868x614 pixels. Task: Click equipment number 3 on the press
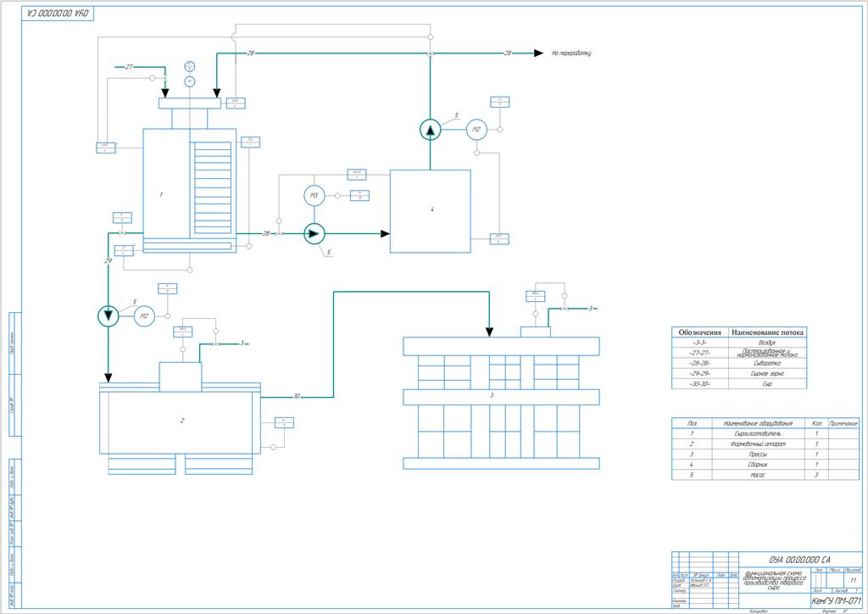pyautogui.click(x=492, y=395)
